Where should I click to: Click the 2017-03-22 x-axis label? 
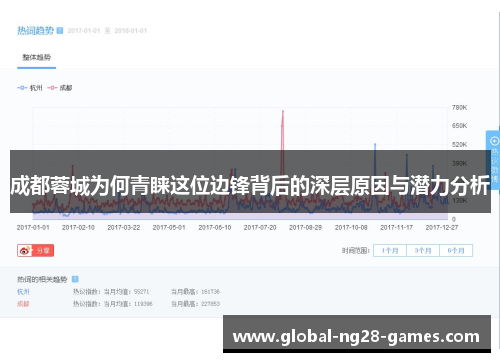124,227
